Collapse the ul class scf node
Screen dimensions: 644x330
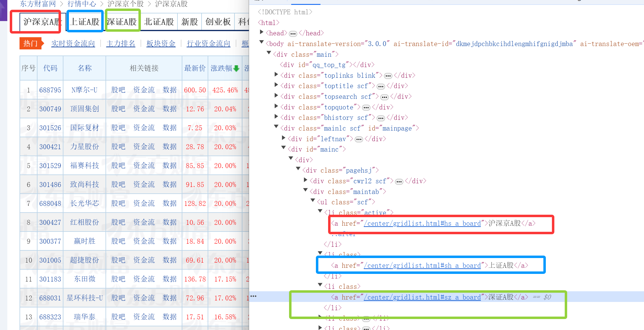click(313, 201)
